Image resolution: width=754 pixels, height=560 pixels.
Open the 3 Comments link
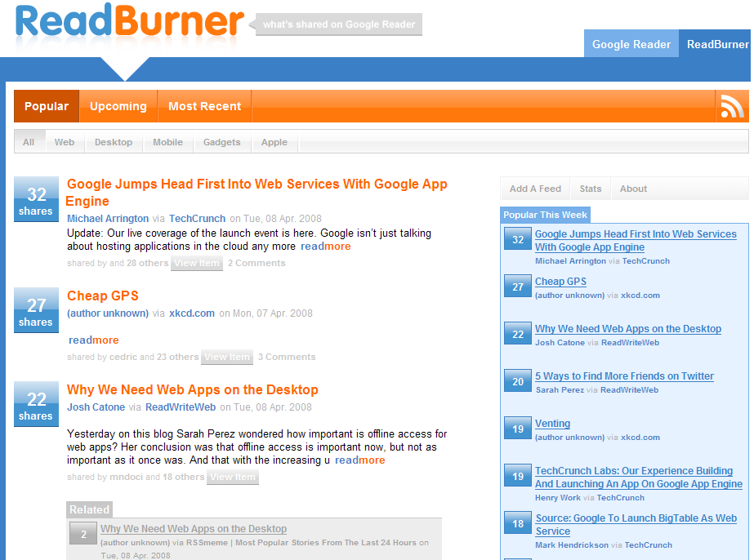coord(287,357)
